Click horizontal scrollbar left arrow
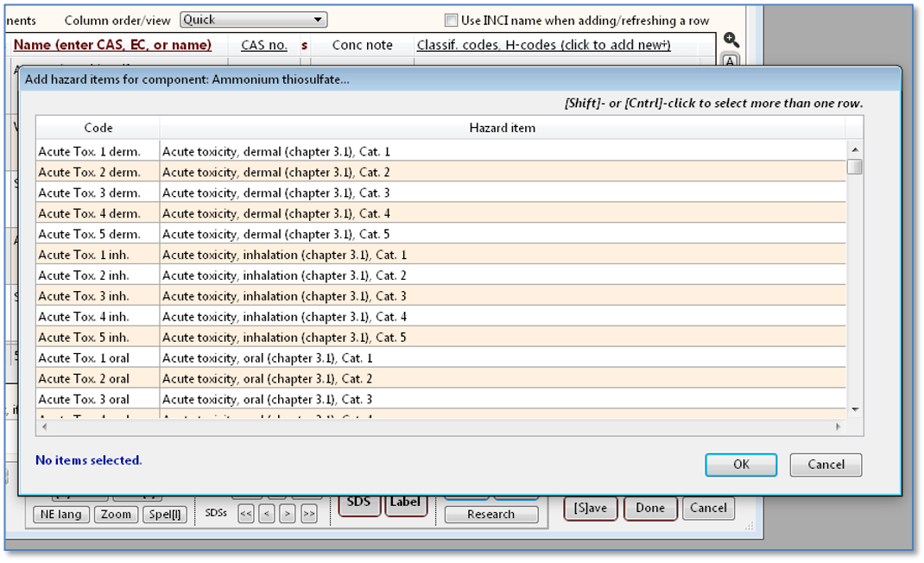Viewport: 924px width, 563px height. click(45, 427)
